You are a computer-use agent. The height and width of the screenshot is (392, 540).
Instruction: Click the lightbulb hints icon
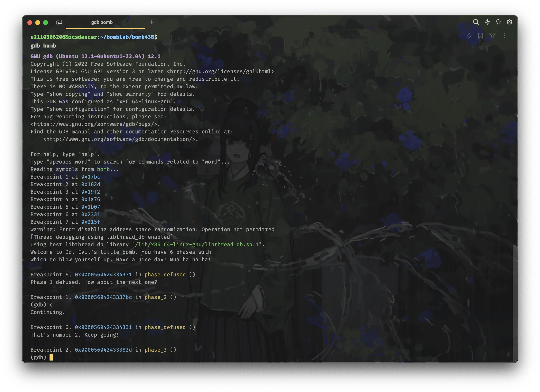(x=498, y=22)
